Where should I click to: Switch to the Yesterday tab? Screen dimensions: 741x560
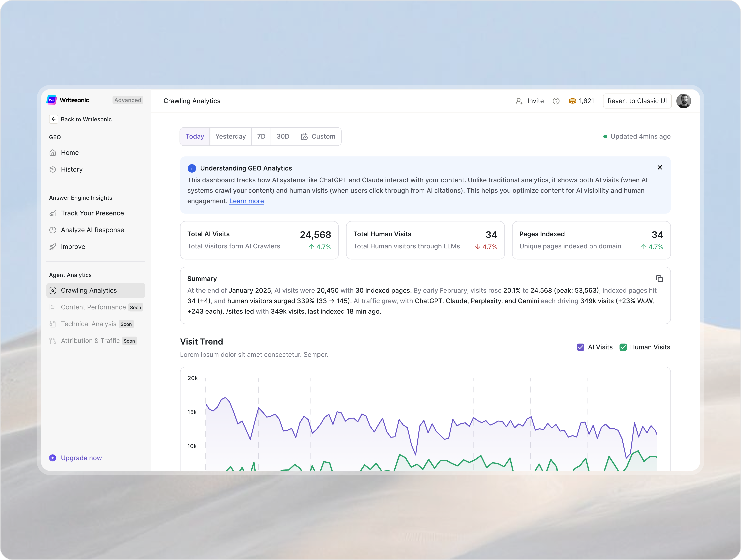[x=230, y=136]
